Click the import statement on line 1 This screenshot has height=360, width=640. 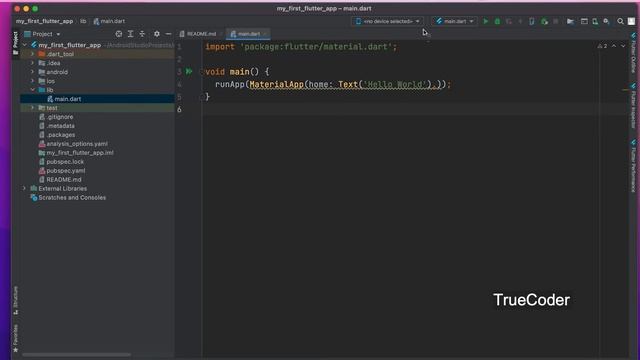[301, 47]
